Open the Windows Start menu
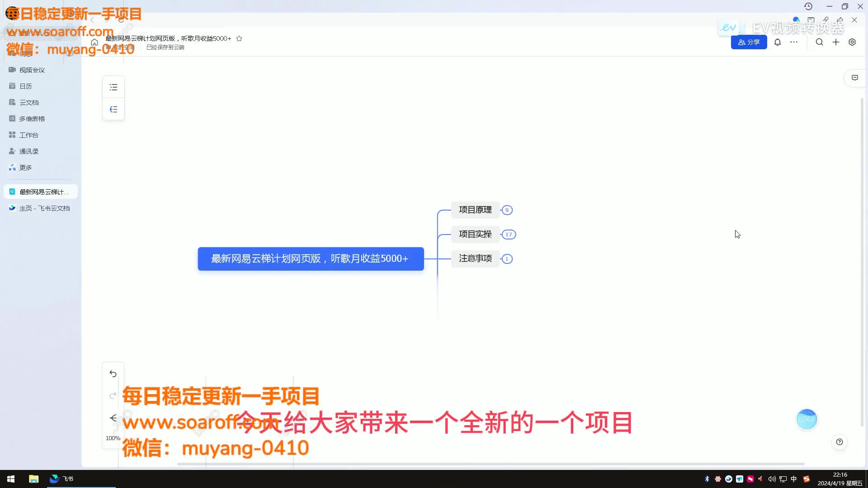The image size is (868, 488). pyautogui.click(x=11, y=479)
